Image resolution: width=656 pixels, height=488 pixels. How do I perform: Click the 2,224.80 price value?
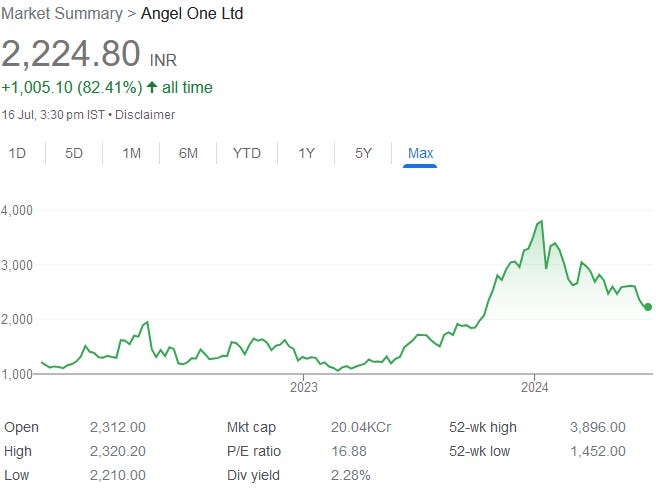[71, 54]
